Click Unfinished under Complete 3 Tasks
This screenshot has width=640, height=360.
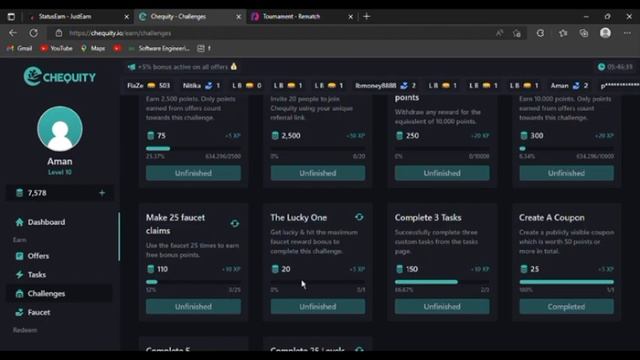click(x=442, y=307)
